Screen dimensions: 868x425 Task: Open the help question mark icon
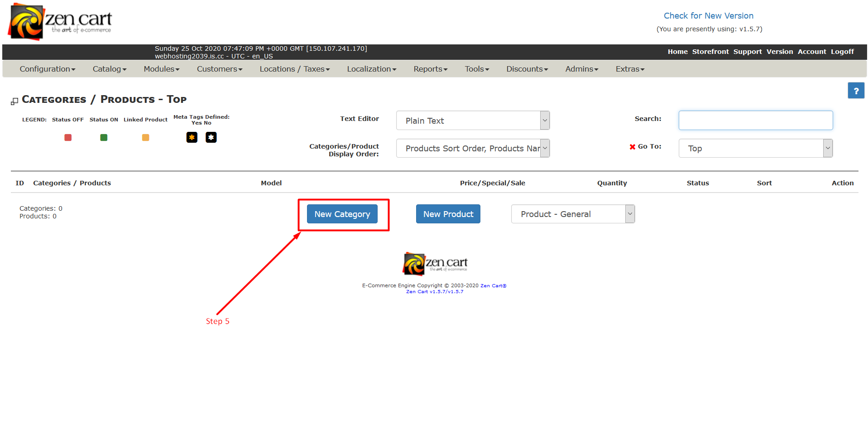coord(856,91)
